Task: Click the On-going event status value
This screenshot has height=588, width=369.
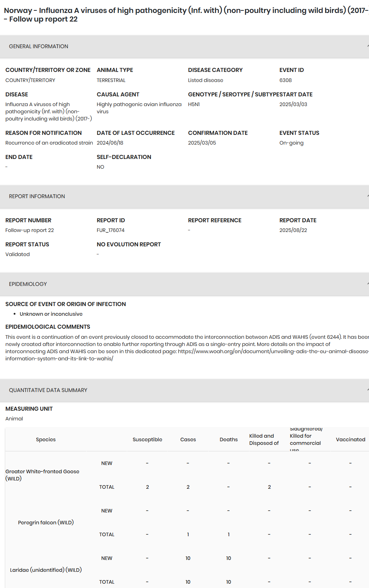Action: click(291, 143)
